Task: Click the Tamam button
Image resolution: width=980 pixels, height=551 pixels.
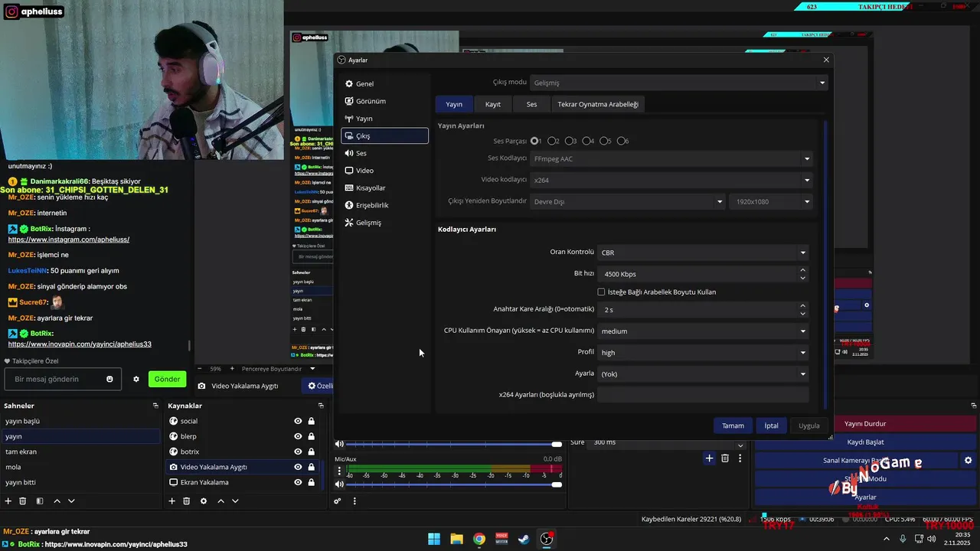Action: tap(733, 425)
